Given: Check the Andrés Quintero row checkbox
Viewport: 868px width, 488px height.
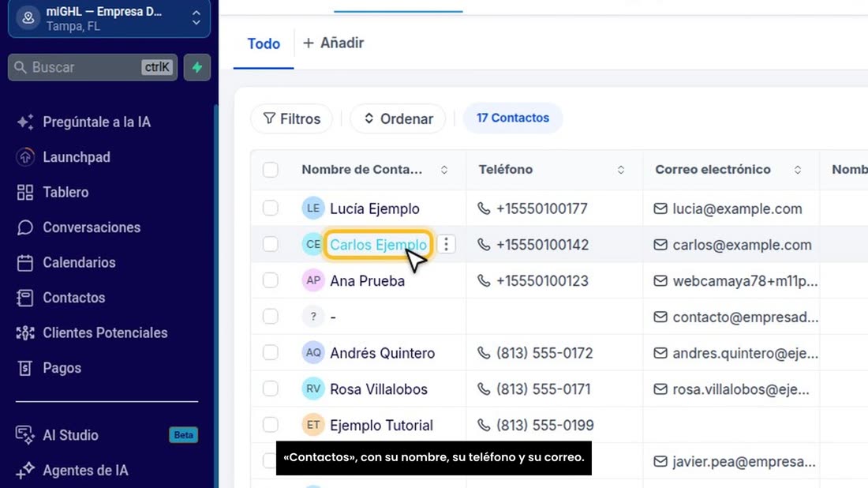Looking at the screenshot, I should (270, 352).
